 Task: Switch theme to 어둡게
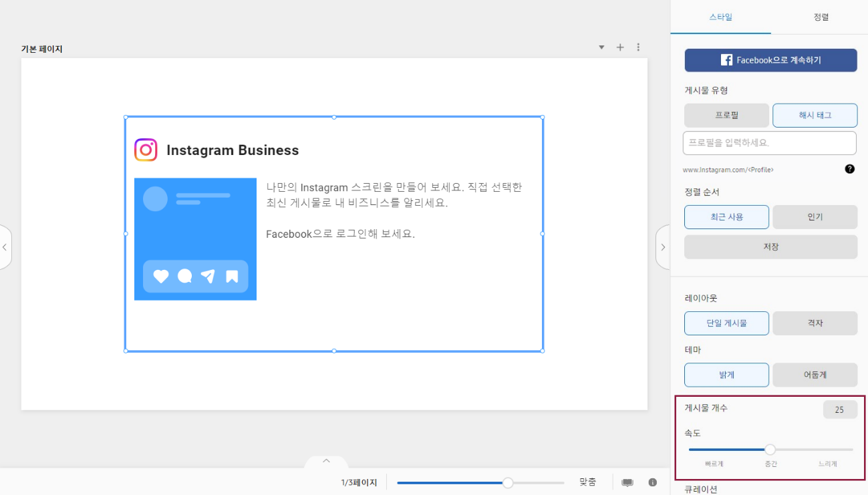pyautogui.click(x=815, y=375)
